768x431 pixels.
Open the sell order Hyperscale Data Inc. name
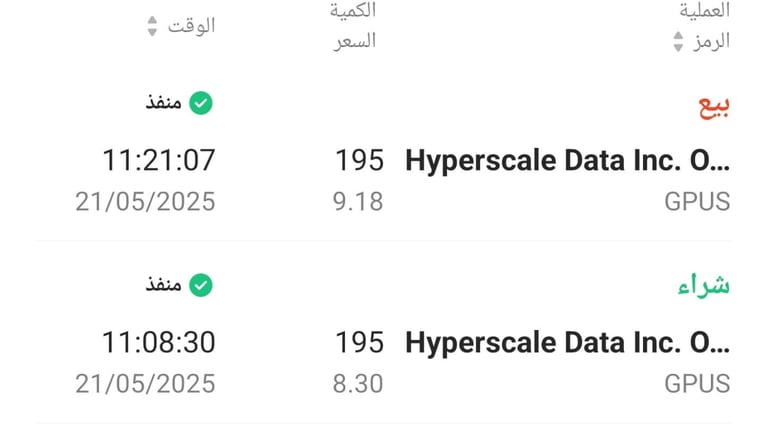[568, 161]
